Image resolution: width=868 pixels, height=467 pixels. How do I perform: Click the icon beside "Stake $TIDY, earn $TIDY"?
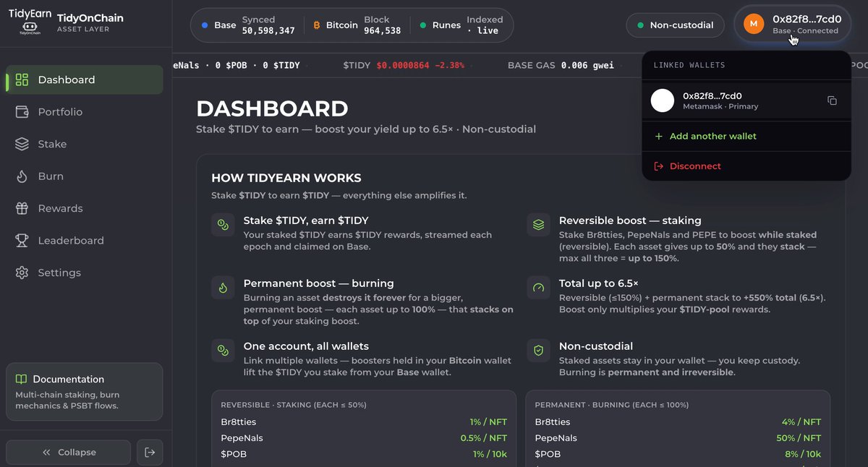pyautogui.click(x=223, y=225)
